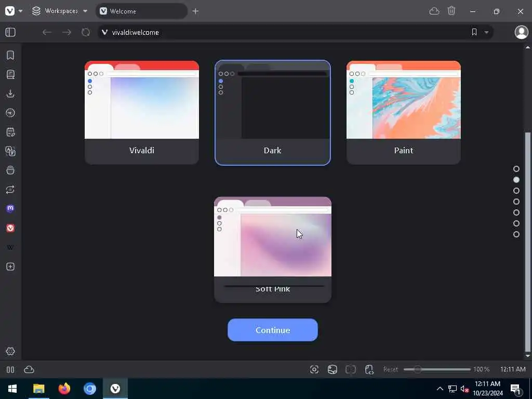Viewport: 532px width, 399px height.
Task: Open the Vivaldi red web panel
Action: (10, 228)
